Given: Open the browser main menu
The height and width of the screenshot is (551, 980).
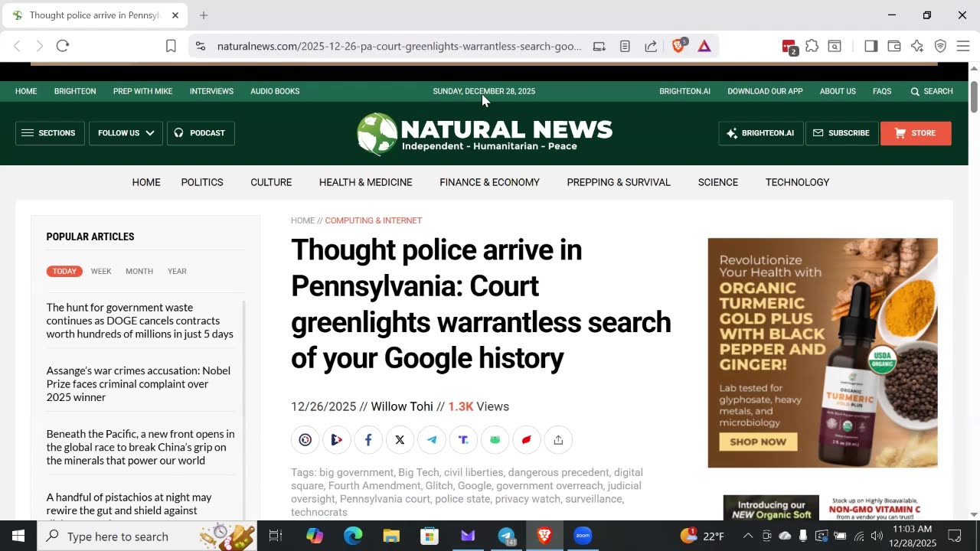Looking at the screenshot, I should [x=963, y=46].
